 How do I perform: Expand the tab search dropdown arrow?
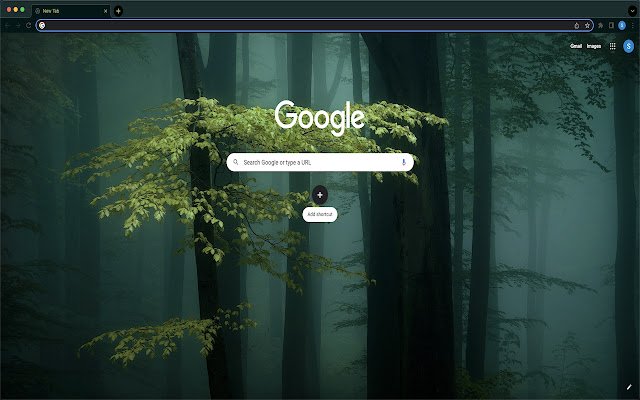point(632,11)
